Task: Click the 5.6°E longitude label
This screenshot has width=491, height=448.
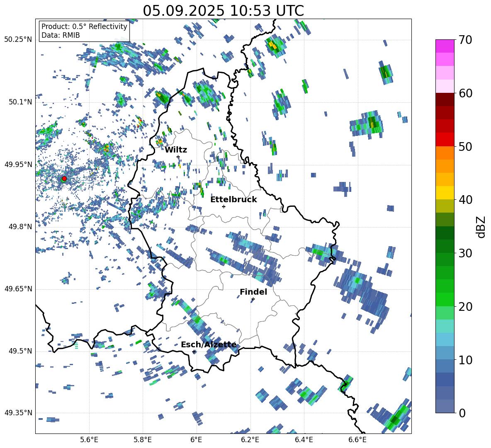Action: pos(89,440)
